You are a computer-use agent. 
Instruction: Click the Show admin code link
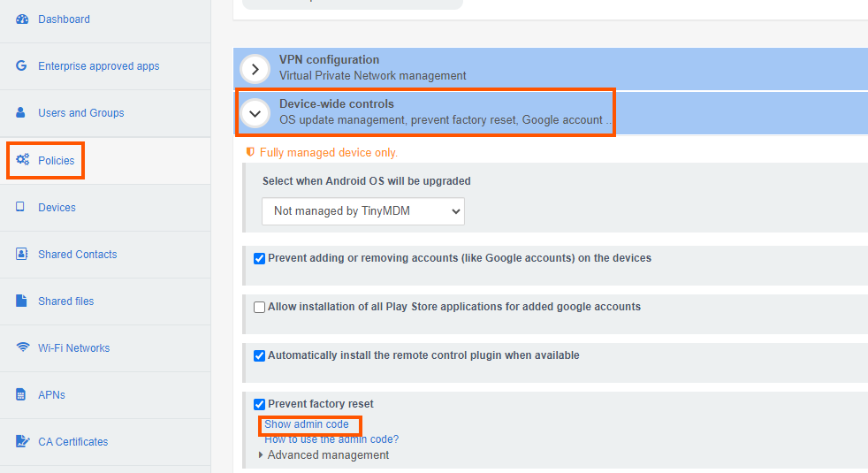pyautogui.click(x=306, y=424)
